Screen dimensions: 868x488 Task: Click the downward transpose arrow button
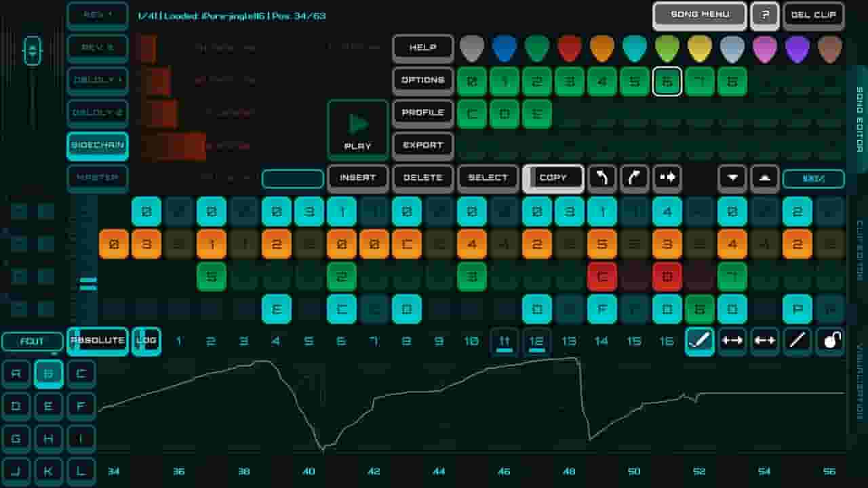(732, 178)
